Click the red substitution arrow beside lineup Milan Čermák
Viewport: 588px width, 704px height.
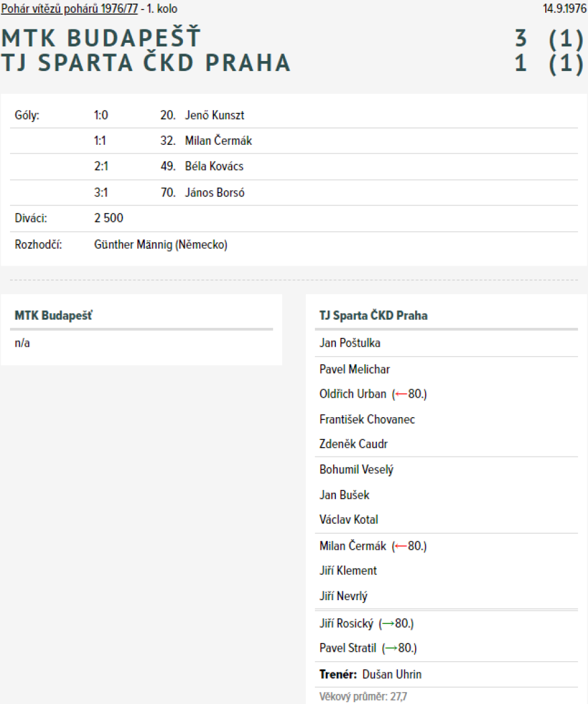tap(400, 546)
